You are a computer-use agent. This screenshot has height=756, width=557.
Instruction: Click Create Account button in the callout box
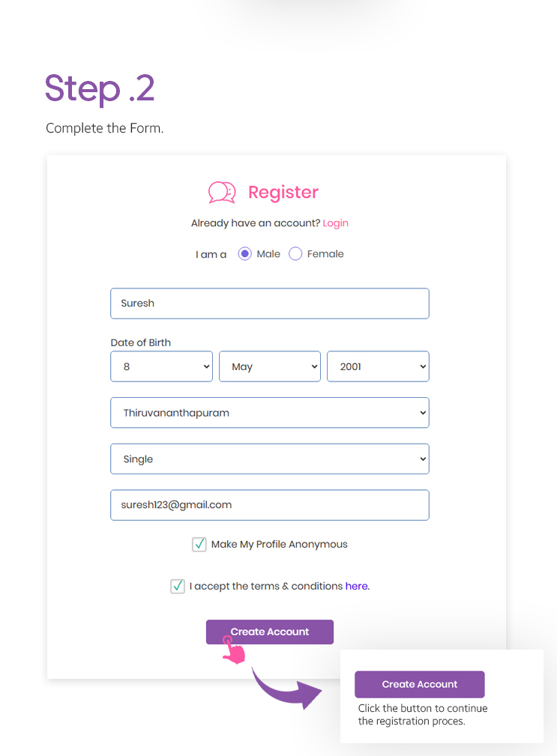coord(420,684)
